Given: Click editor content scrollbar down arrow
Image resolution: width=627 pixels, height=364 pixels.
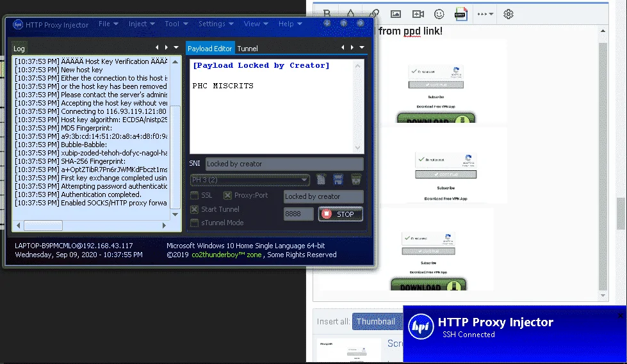Looking at the screenshot, I should 603,296.
